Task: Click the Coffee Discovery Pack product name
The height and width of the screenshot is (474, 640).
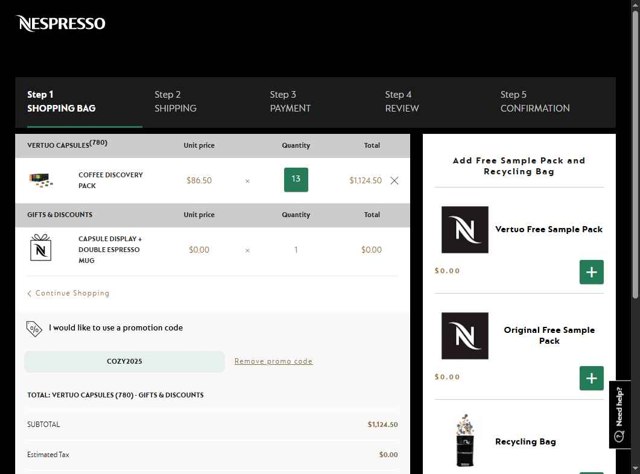Action: (x=111, y=180)
